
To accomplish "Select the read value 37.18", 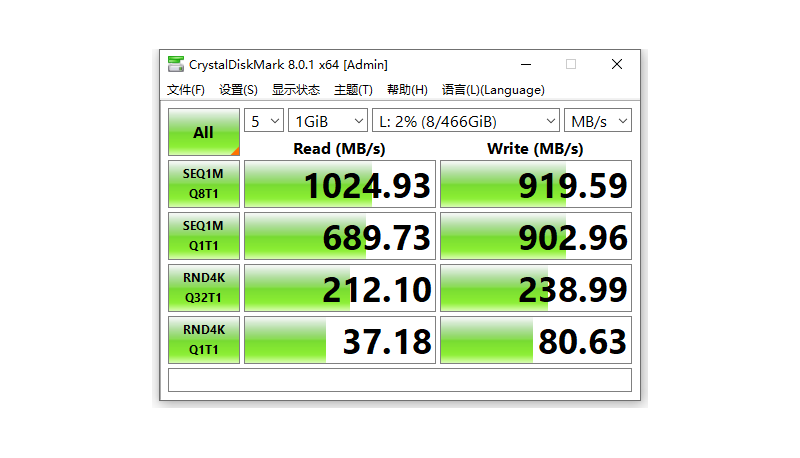I will [x=340, y=340].
